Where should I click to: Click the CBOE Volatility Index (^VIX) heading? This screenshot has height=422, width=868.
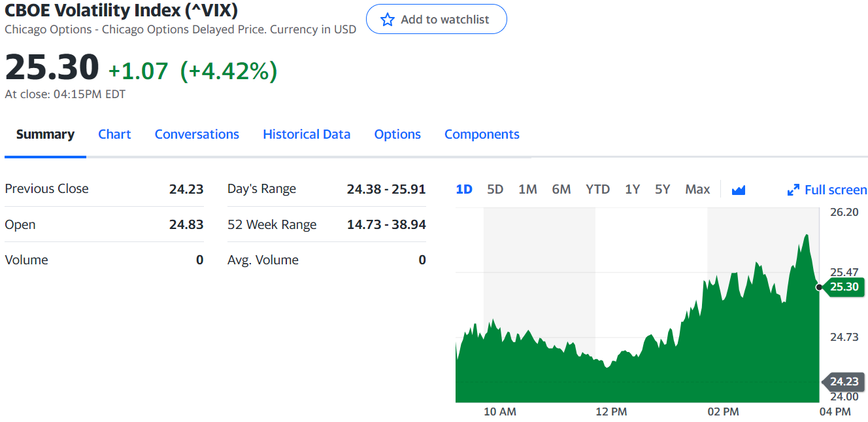coord(122,10)
